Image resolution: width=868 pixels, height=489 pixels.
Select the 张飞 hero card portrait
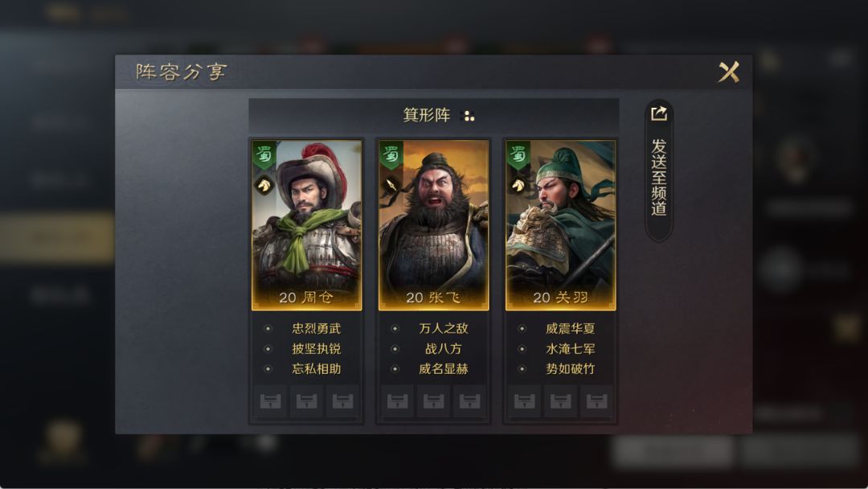(433, 225)
